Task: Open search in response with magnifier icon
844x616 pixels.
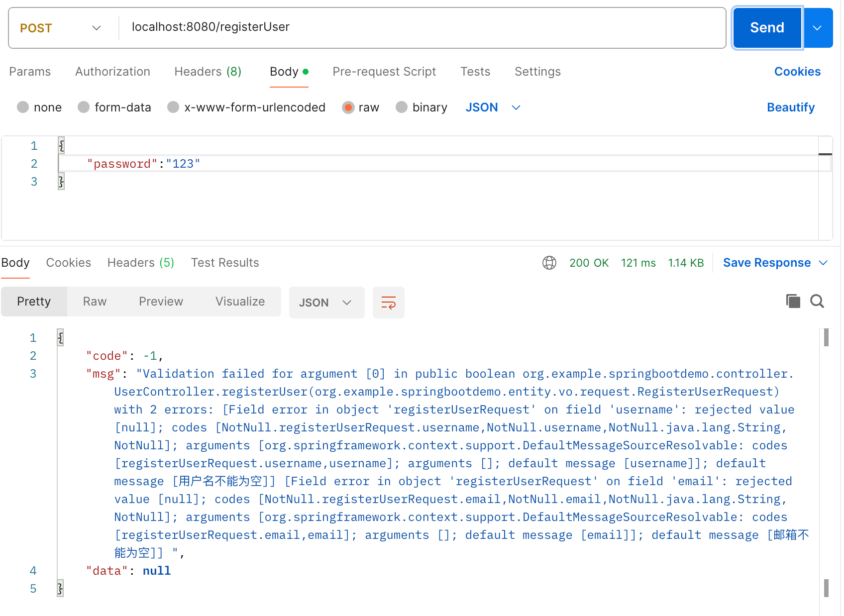Action: pos(817,301)
